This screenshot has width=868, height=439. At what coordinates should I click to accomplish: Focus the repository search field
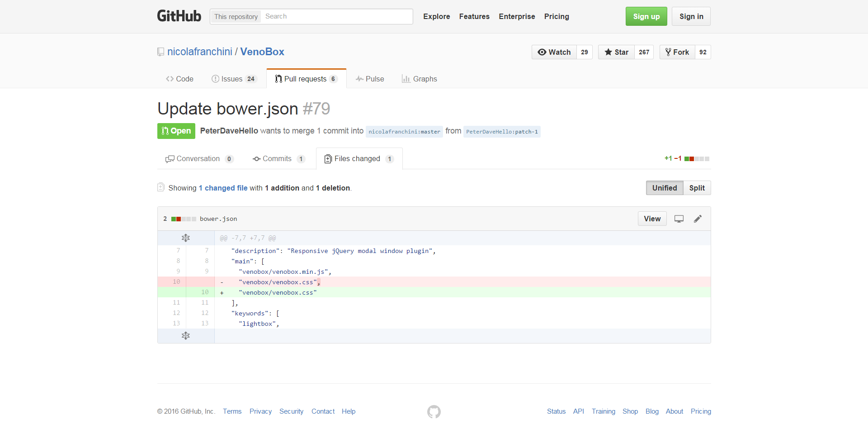point(336,16)
